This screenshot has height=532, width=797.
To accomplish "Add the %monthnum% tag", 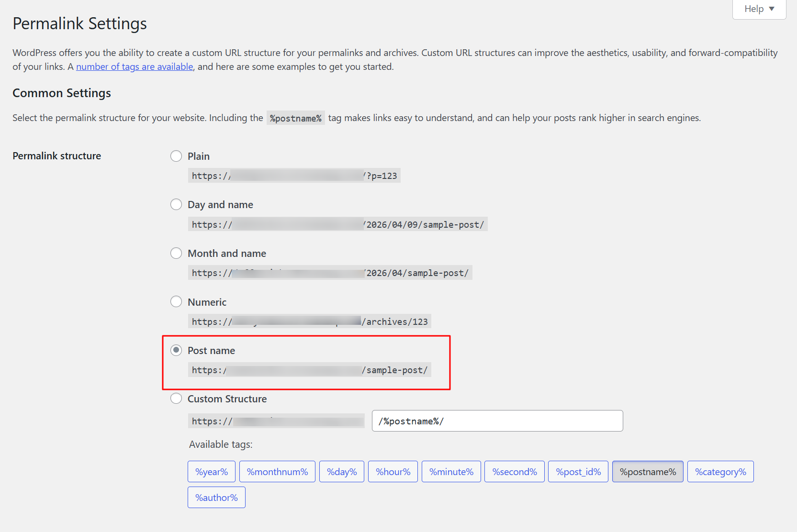I will point(277,472).
